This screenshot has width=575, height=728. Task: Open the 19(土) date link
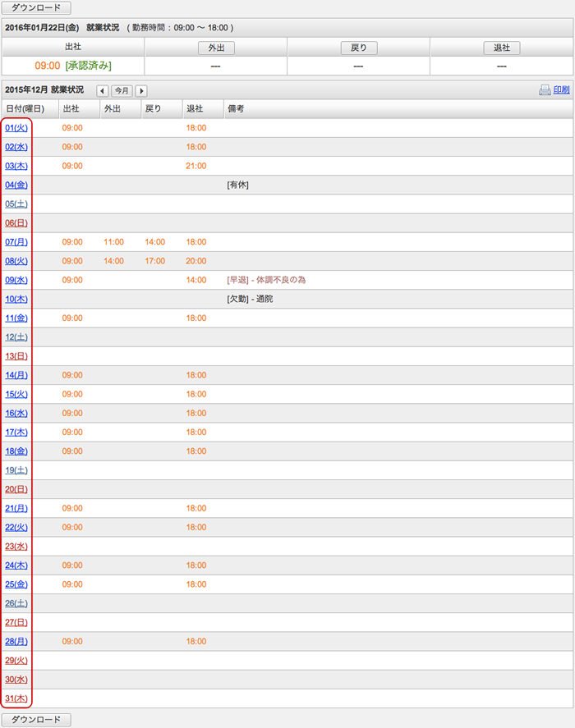point(16,470)
